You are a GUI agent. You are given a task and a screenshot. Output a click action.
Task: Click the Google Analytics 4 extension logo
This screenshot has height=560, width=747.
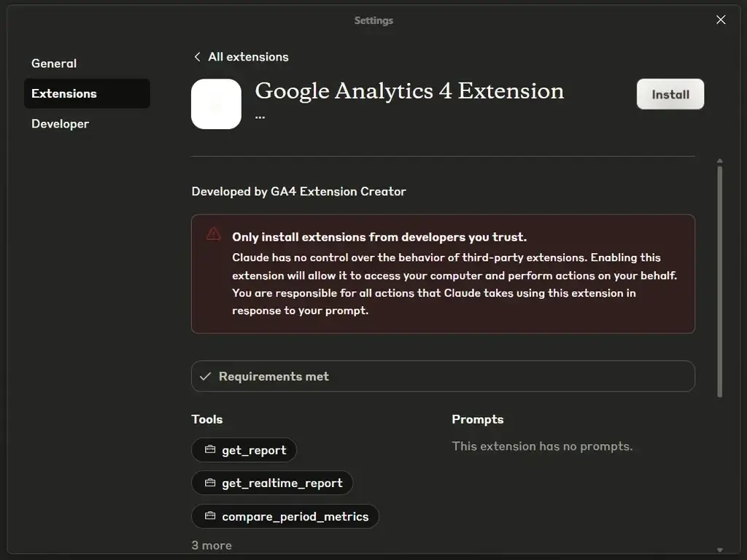(x=216, y=104)
